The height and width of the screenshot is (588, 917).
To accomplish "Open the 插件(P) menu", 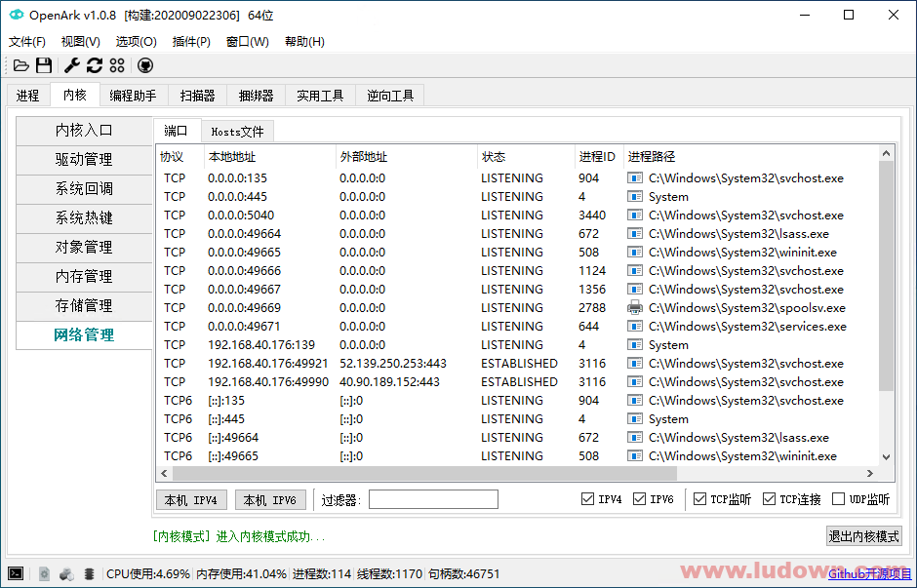I will coord(191,42).
